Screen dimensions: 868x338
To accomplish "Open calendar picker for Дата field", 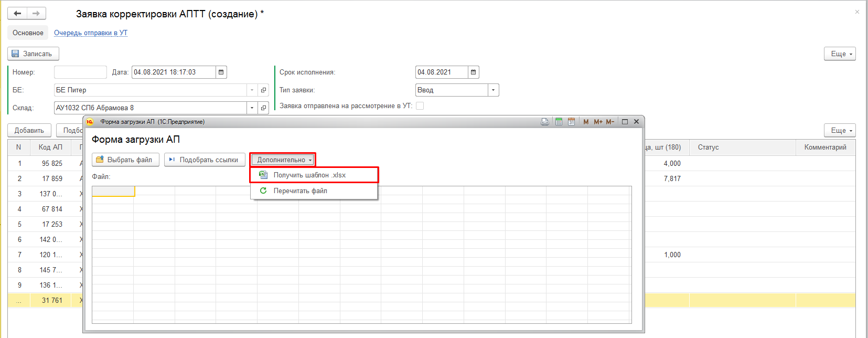I will (x=221, y=72).
